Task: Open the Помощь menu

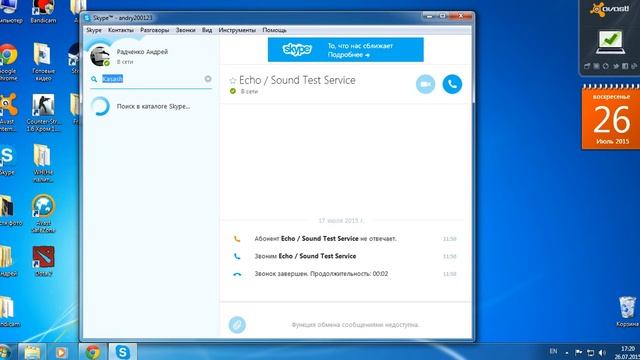Action: click(x=274, y=30)
